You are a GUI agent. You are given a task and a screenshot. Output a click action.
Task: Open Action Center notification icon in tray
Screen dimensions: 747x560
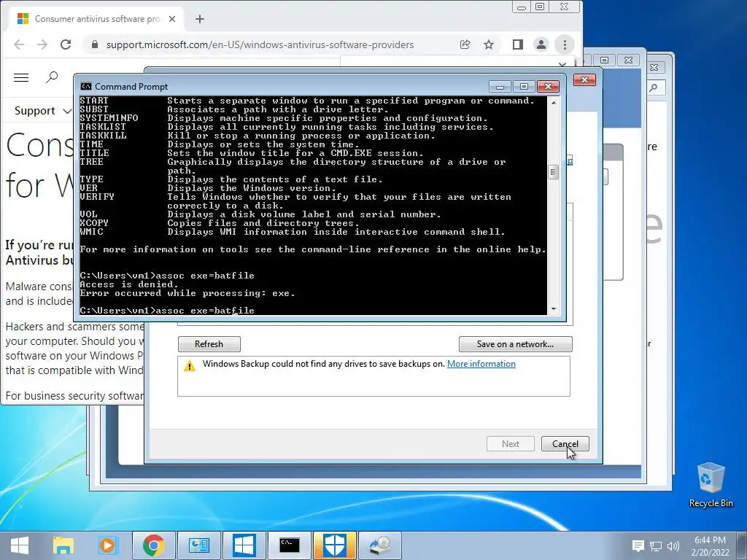638,545
